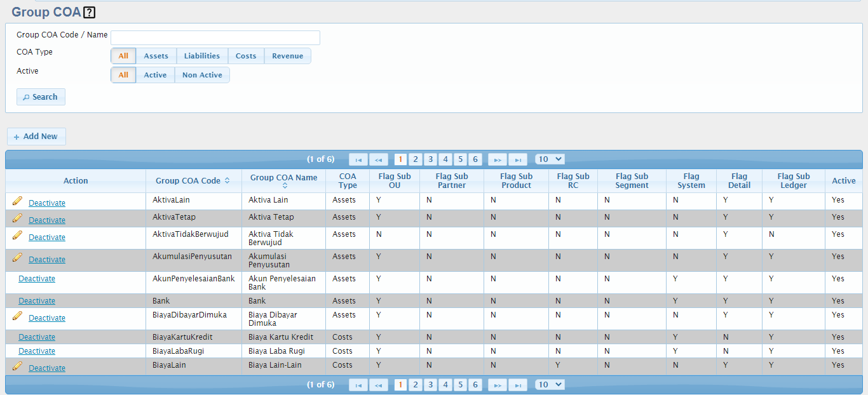The width and height of the screenshot is (868, 395).
Task: Sort by Group COA Code column arrows
Action: 227,181
